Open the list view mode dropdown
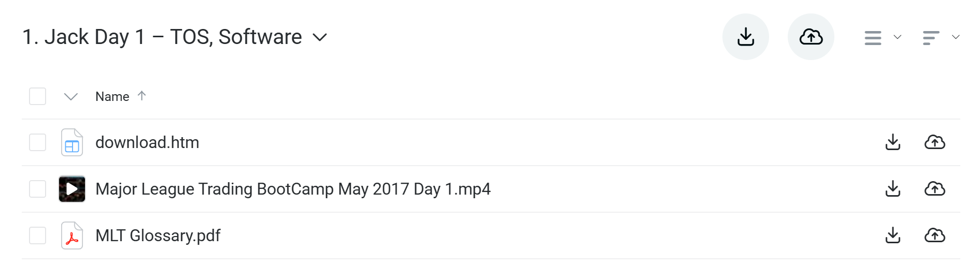This screenshot has width=980, height=265. coord(883,37)
